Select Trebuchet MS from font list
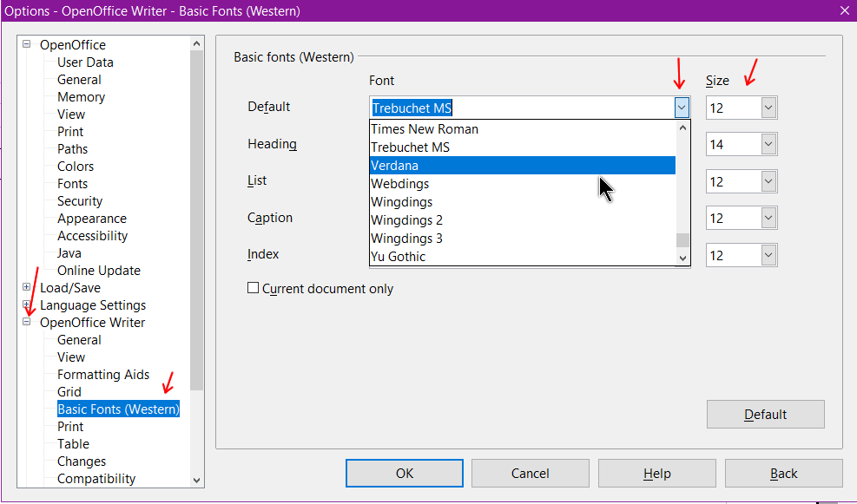Screen dimensions: 857x504 point(523,147)
